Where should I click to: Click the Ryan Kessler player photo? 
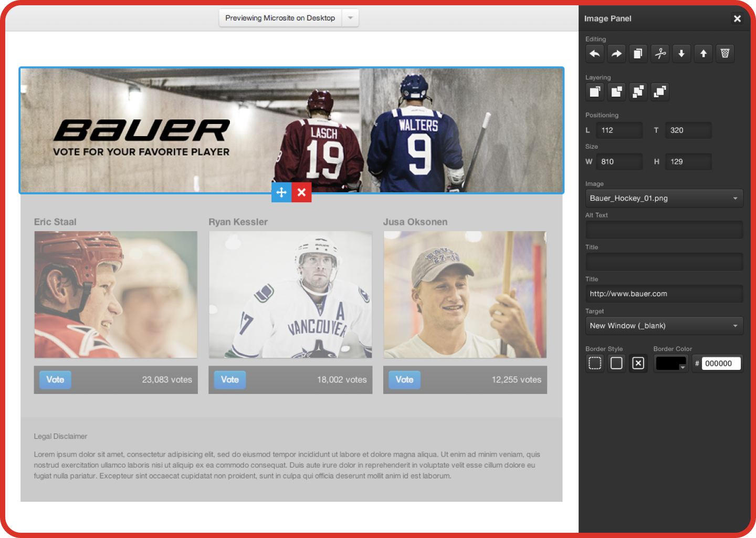pos(290,295)
